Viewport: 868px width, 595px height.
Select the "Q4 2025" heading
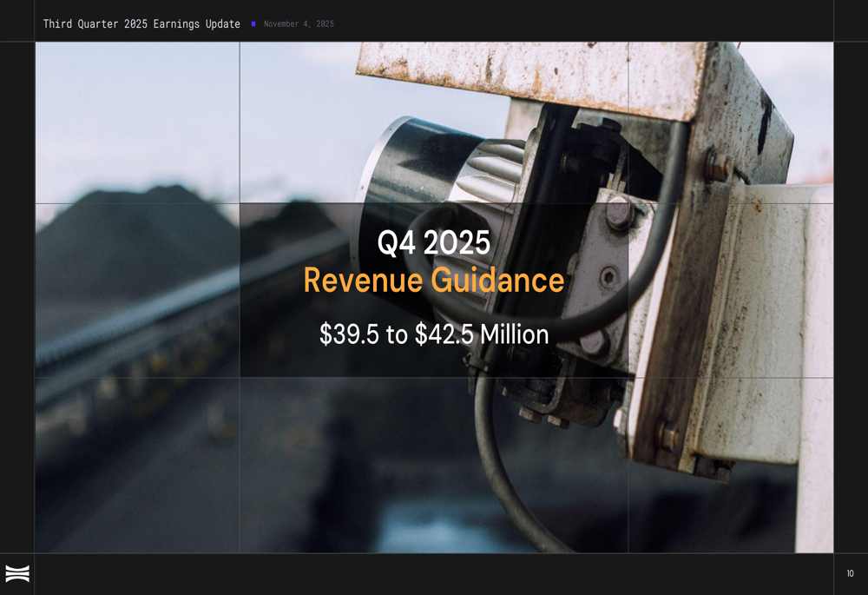click(434, 242)
